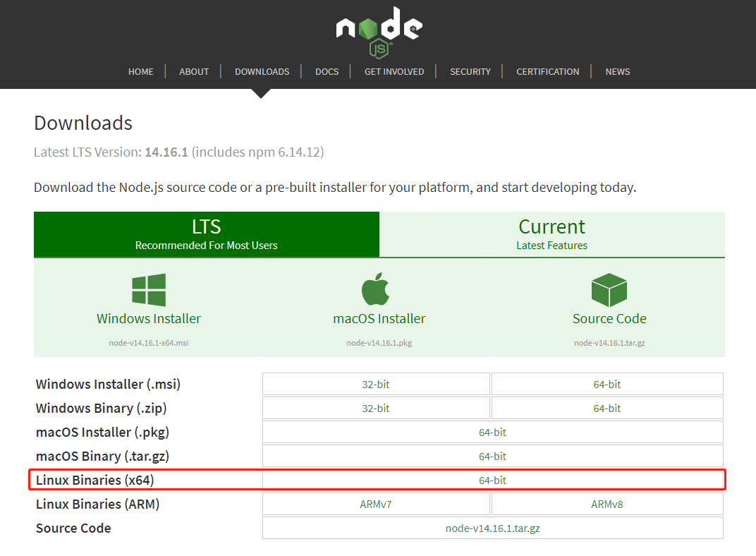Download Linux Binaries ARMv7
The height and width of the screenshot is (556, 756).
pos(376,504)
